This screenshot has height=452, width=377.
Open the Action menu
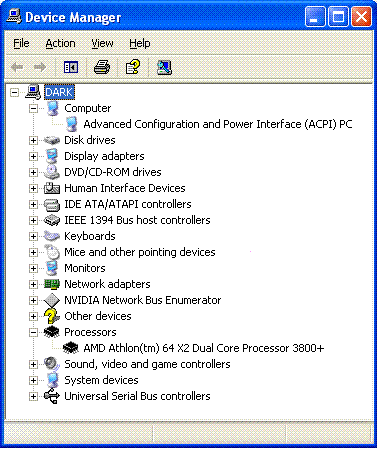[60, 43]
